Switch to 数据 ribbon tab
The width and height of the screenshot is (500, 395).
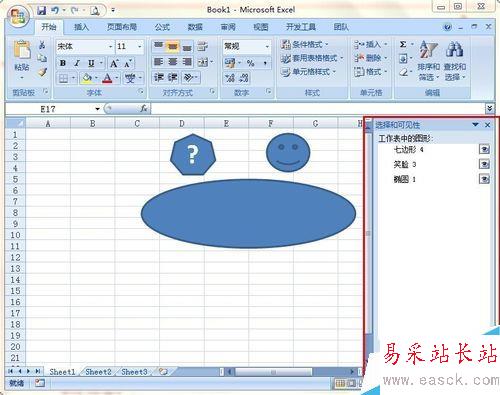tap(195, 27)
